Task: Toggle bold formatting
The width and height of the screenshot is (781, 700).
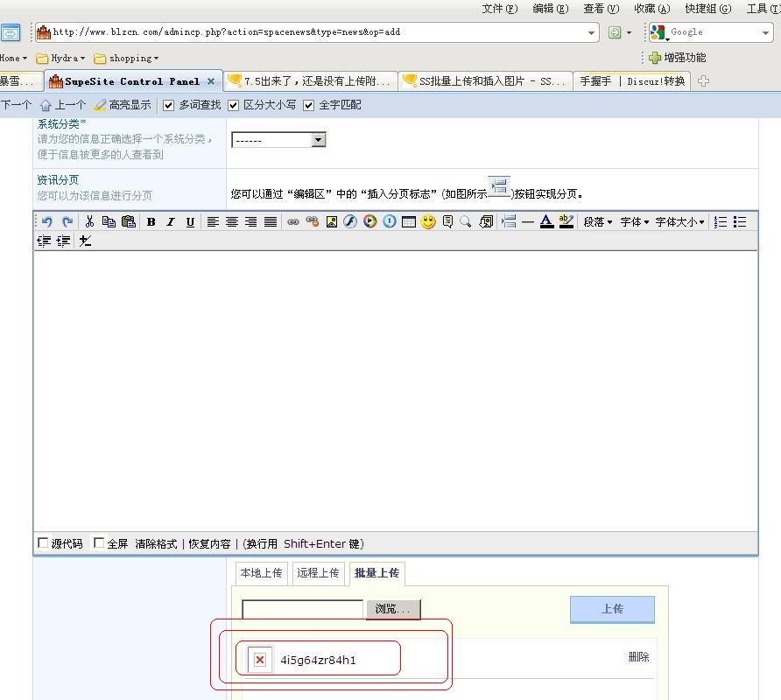Action: pos(151,222)
